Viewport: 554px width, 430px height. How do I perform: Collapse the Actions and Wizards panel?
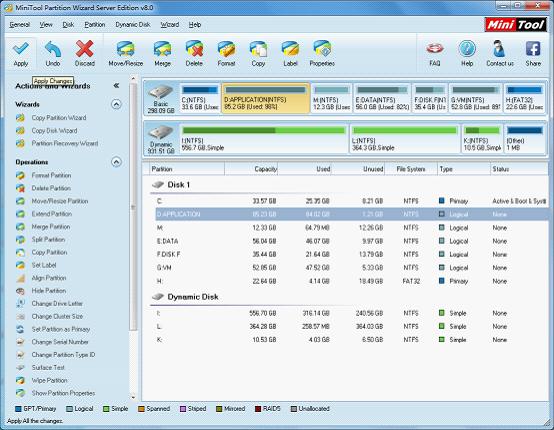click(116, 86)
